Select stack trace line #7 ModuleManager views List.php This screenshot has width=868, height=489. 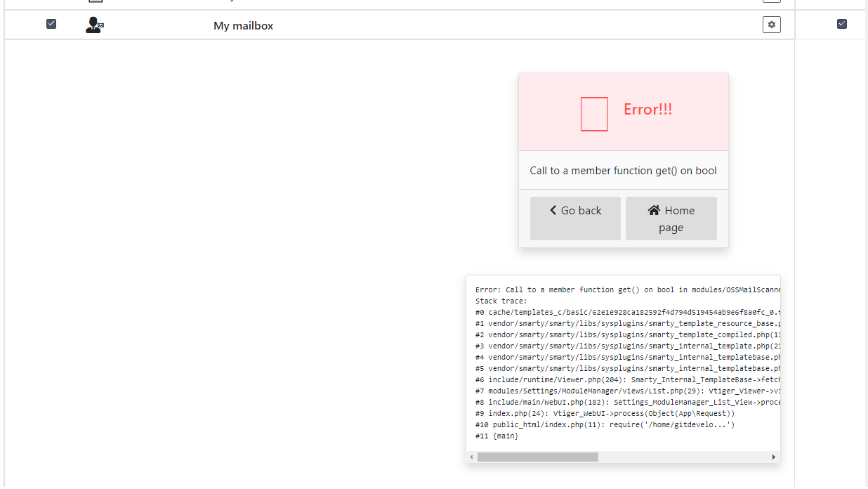[628, 391]
